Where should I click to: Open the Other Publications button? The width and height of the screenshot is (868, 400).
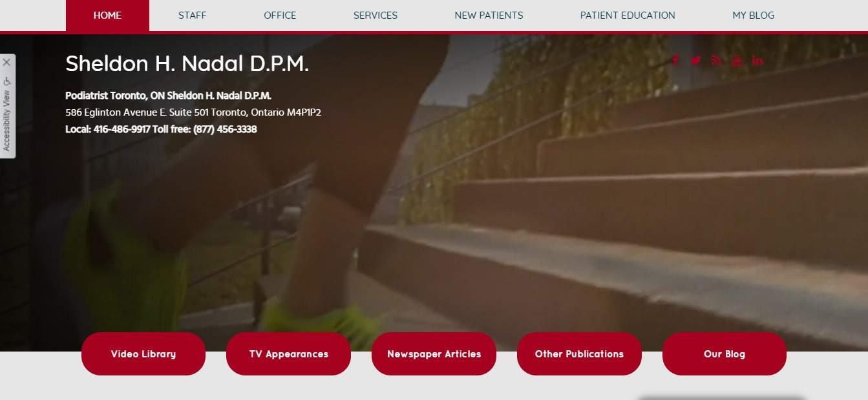pyautogui.click(x=579, y=353)
